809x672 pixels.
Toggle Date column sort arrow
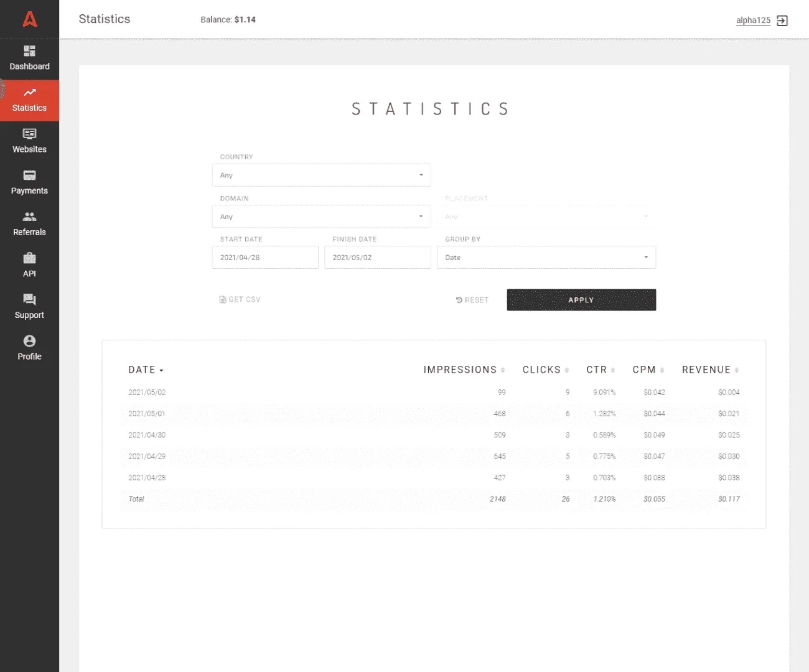coord(161,370)
